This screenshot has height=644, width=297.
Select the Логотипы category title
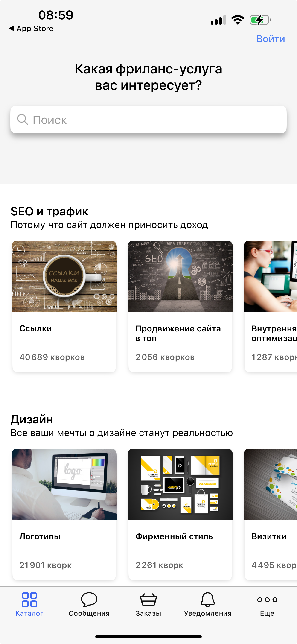(x=40, y=536)
